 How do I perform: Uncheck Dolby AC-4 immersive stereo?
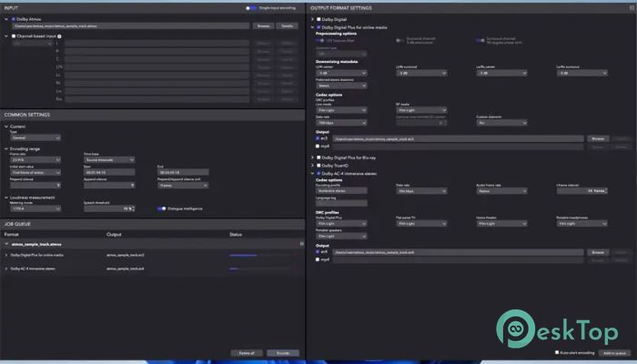(318, 174)
